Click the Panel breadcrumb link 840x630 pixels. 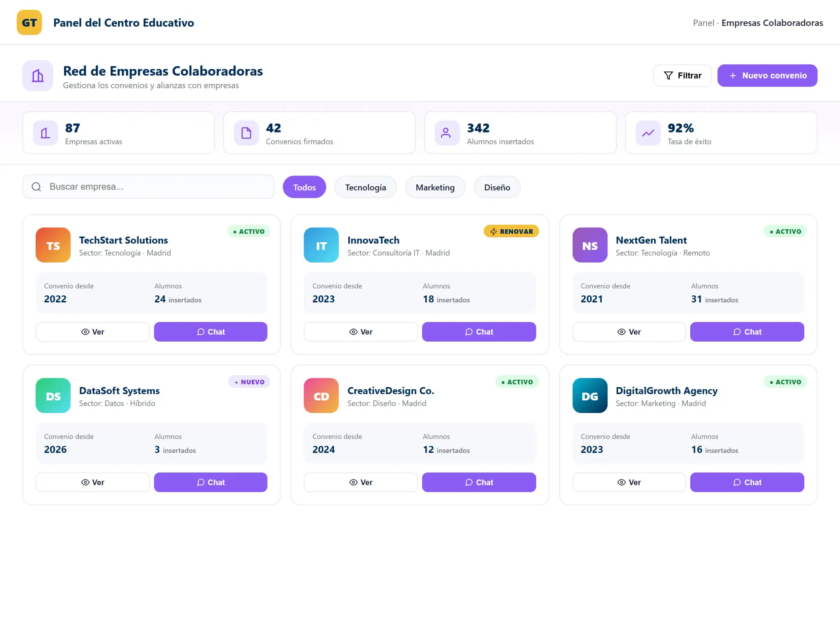703,23
